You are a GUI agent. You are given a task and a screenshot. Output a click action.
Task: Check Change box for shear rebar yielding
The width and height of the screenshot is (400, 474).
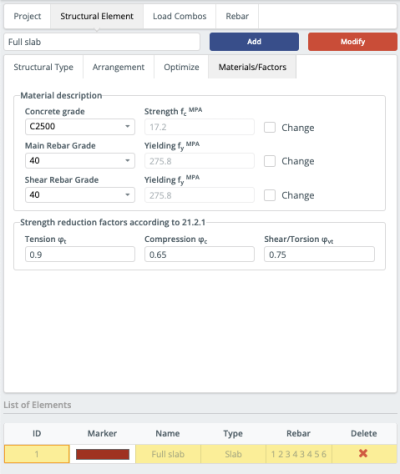click(270, 195)
